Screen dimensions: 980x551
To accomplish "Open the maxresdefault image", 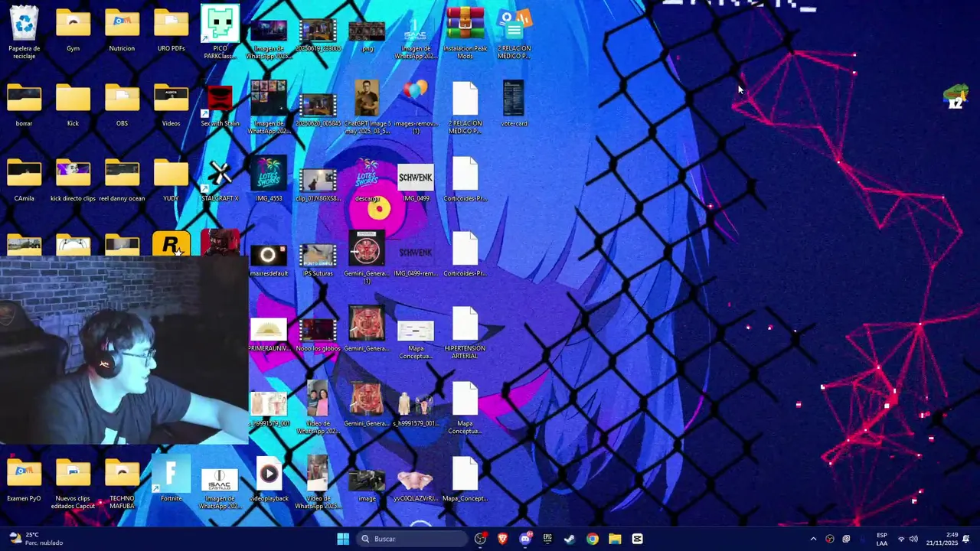I will coord(269,260).
